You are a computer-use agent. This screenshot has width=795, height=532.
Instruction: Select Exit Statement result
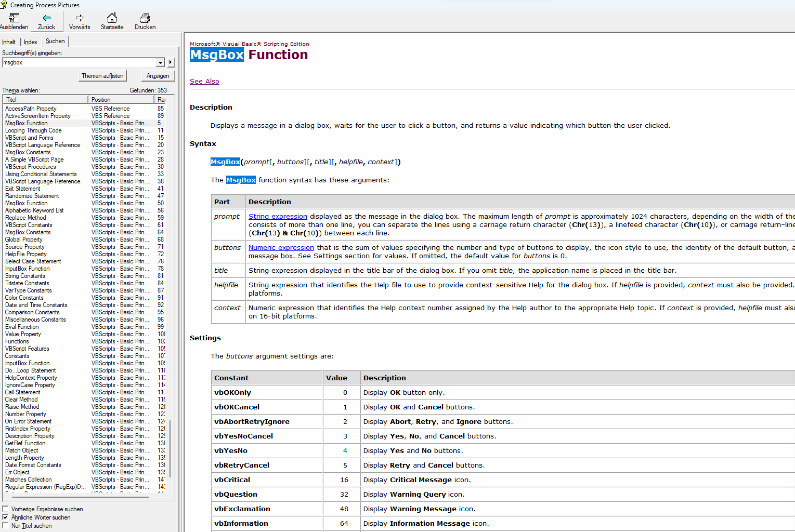click(x=22, y=189)
